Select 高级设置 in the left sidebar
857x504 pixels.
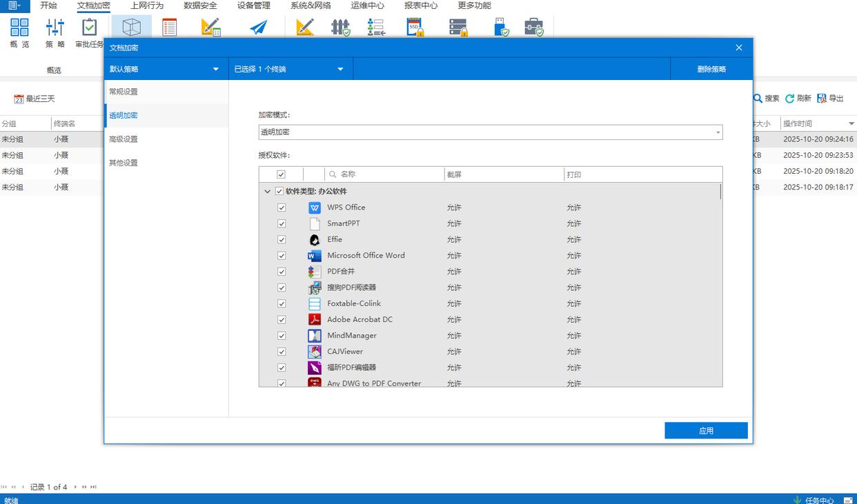click(x=124, y=139)
